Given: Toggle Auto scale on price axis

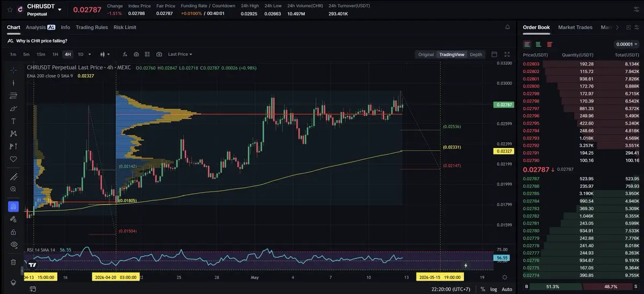Looking at the screenshot, I should (x=507, y=289).
